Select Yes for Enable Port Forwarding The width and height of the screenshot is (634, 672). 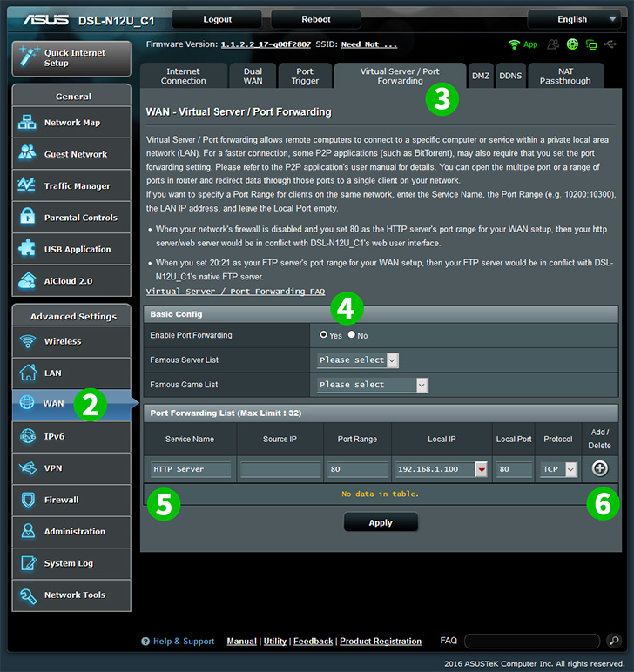tap(324, 335)
